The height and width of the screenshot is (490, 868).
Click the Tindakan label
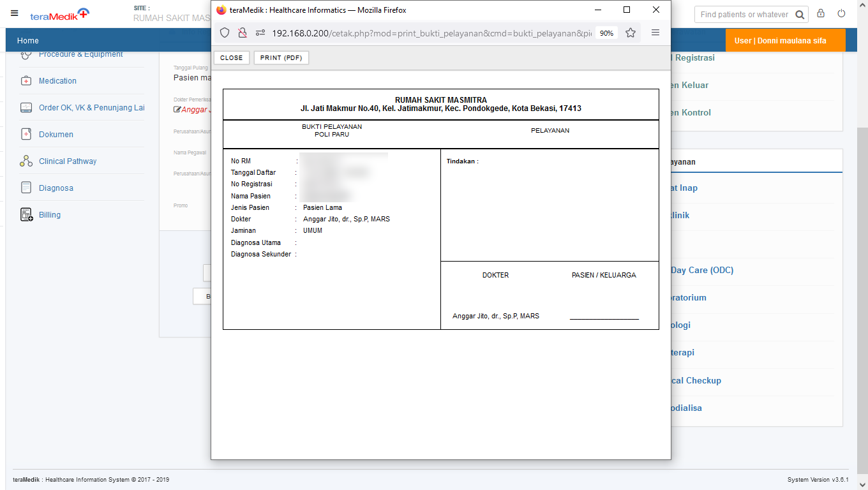click(463, 161)
